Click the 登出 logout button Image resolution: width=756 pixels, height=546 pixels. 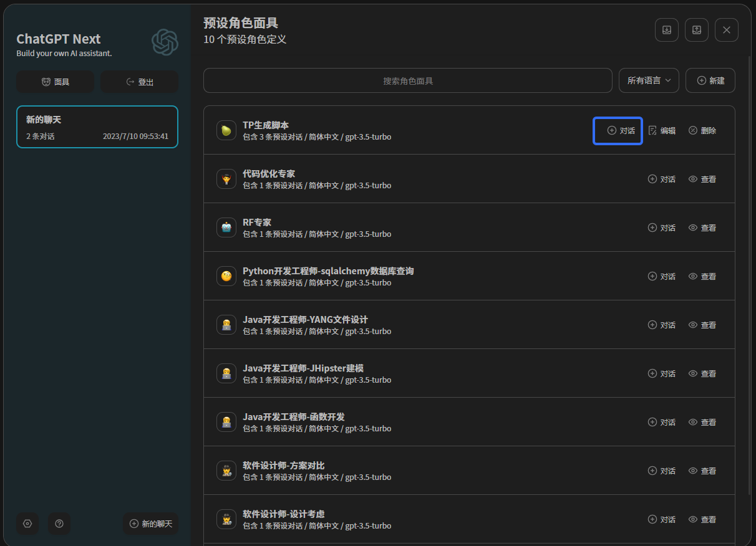(x=140, y=82)
